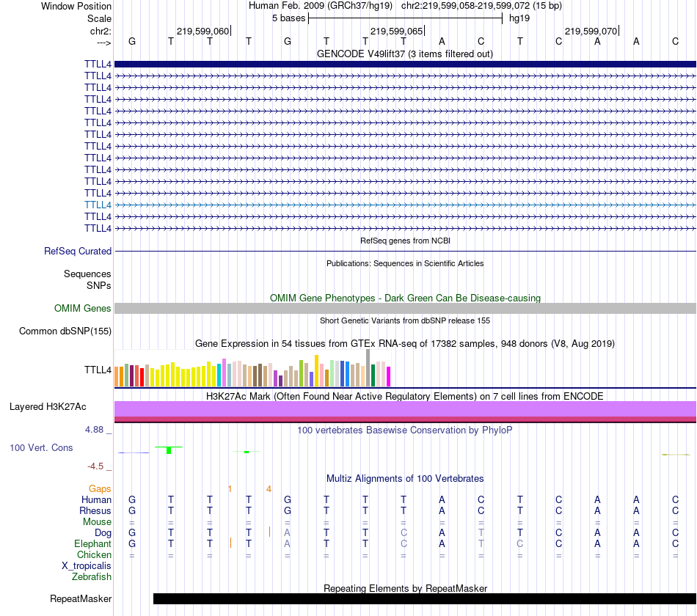Click the RefSeq Curated track label

78,251
